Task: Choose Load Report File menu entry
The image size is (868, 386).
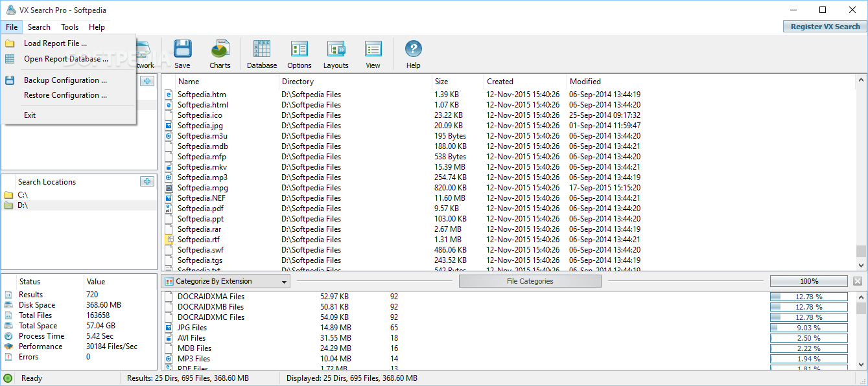Action: point(68,43)
